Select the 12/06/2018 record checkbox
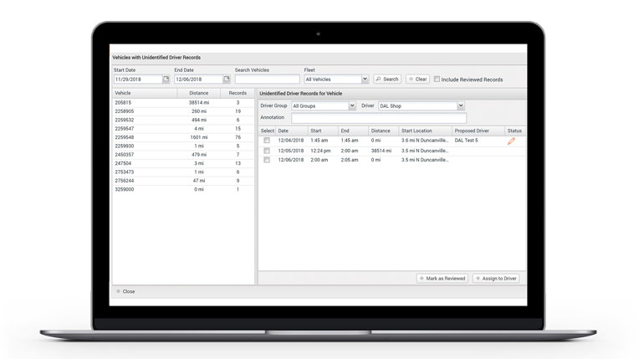The width and height of the screenshot is (644, 359). coord(267,160)
